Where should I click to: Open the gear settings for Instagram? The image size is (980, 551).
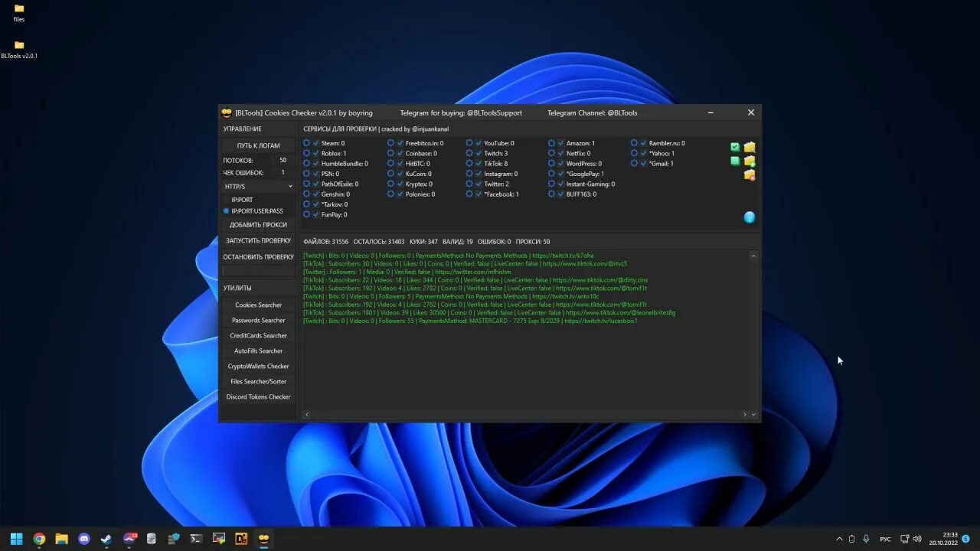tap(469, 174)
